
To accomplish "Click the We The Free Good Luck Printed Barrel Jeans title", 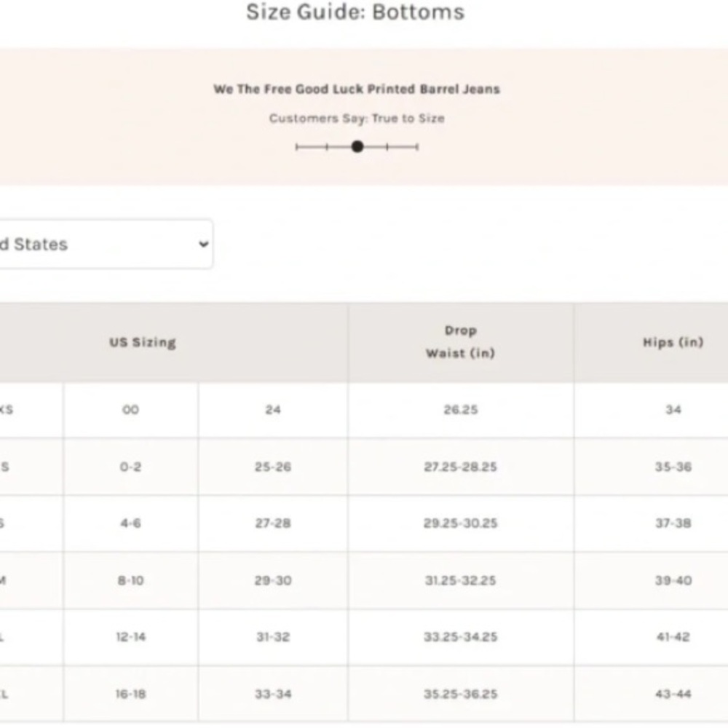I will click(357, 89).
